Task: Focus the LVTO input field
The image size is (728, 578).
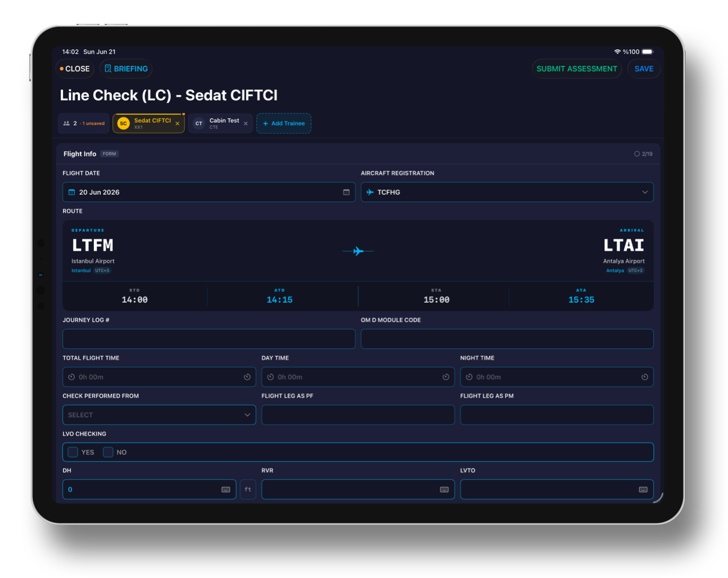Action: [x=557, y=489]
